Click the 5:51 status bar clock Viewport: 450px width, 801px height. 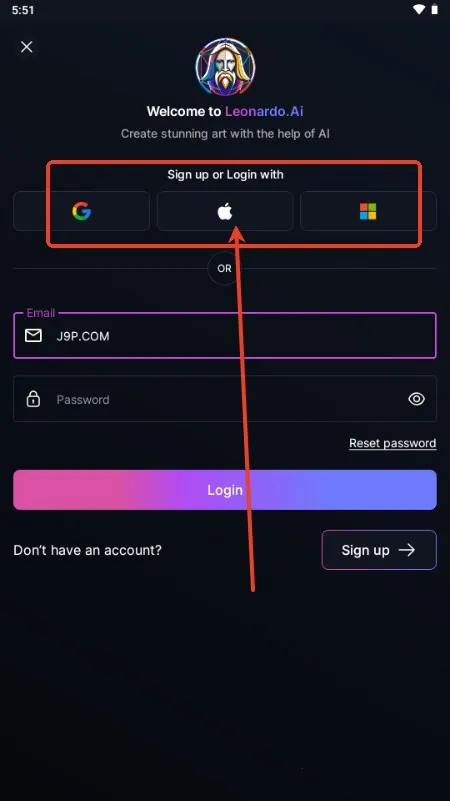(23, 10)
